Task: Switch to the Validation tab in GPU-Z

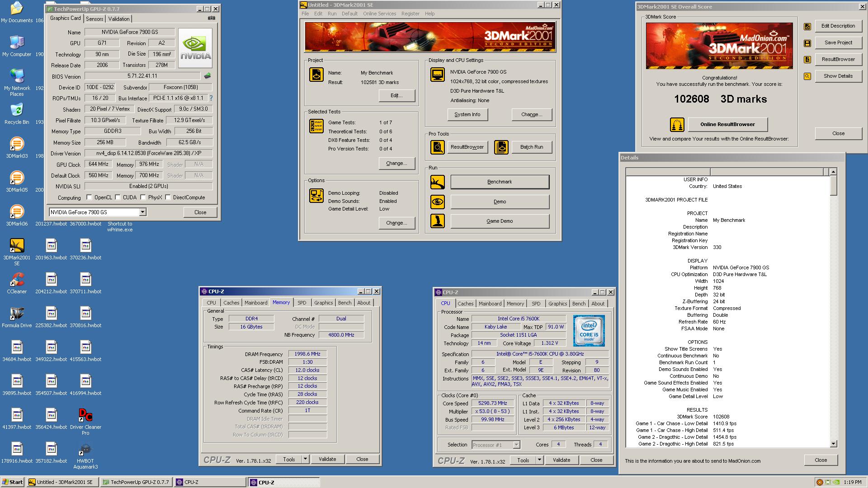Action: coord(119,19)
